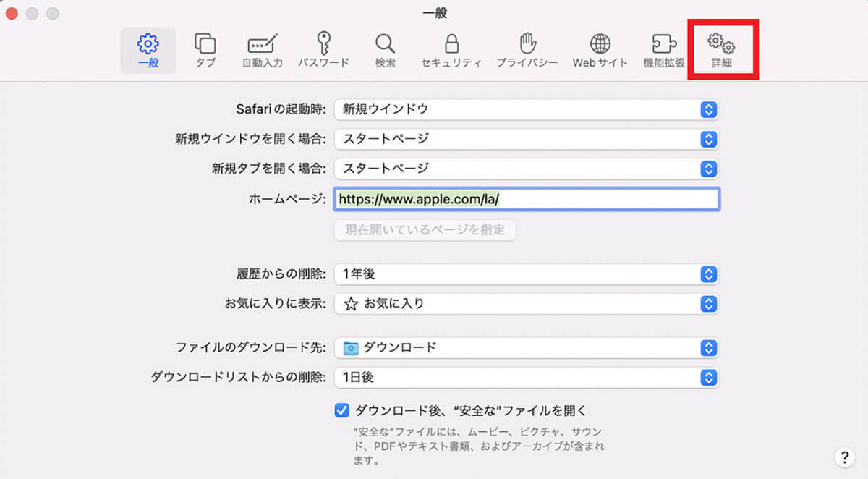This screenshot has height=479, width=868.
Task: Choose ファイルのダウンロード先 folder dropdown
Action: [526, 348]
